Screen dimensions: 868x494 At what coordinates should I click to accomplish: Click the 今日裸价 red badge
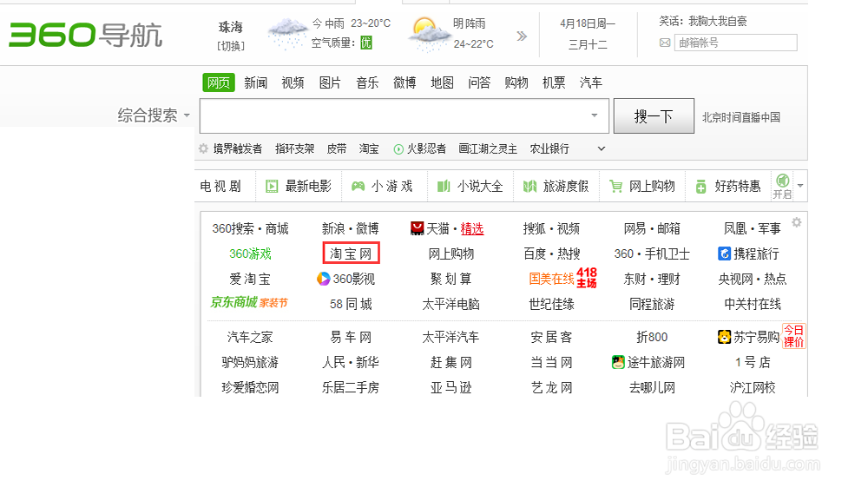click(x=793, y=336)
